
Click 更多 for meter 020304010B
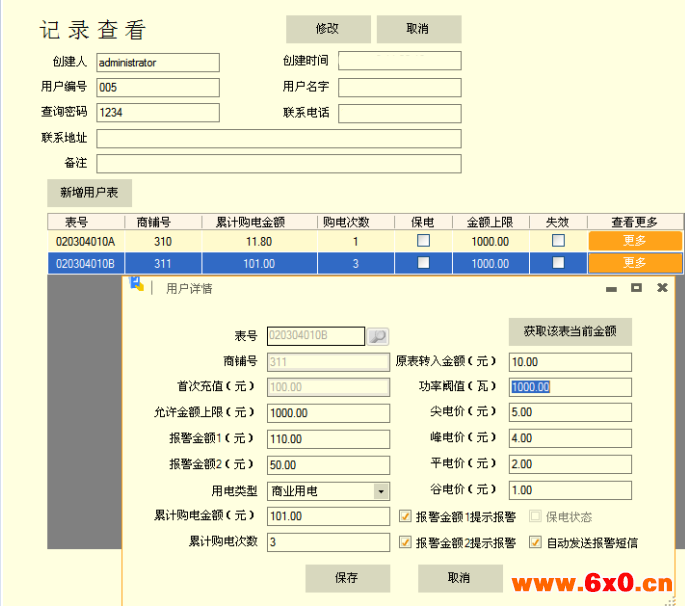pos(635,263)
